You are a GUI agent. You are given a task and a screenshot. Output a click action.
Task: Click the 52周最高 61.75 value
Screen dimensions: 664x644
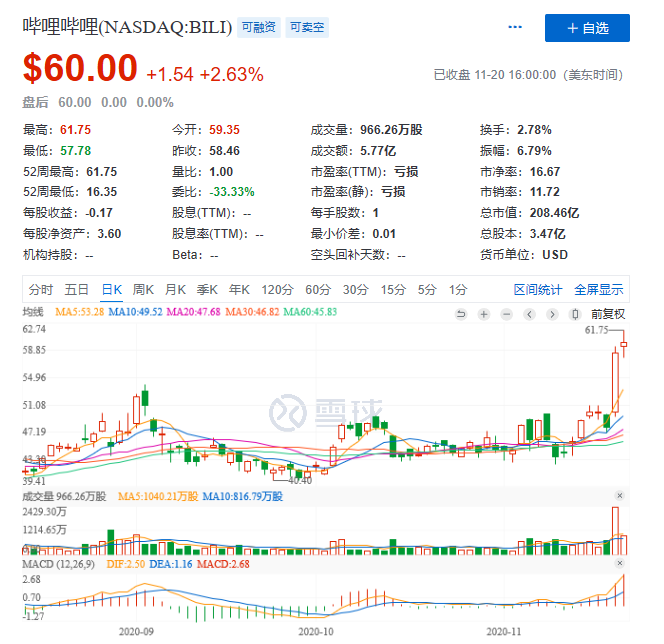coord(102,171)
